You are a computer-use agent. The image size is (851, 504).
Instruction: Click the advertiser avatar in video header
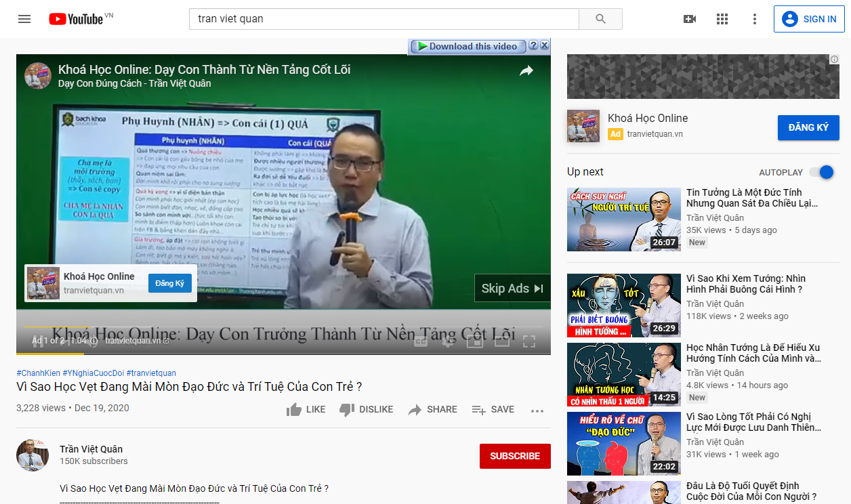(38, 76)
